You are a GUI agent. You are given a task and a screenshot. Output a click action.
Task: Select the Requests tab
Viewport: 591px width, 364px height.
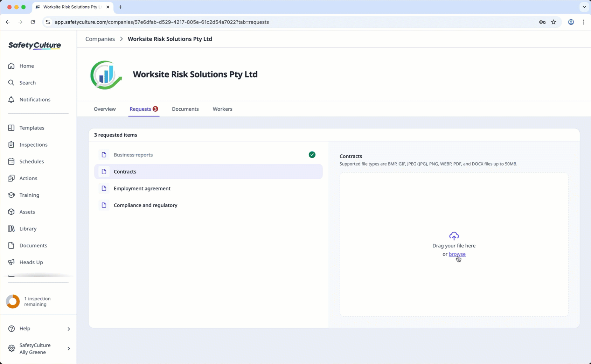pyautogui.click(x=144, y=109)
